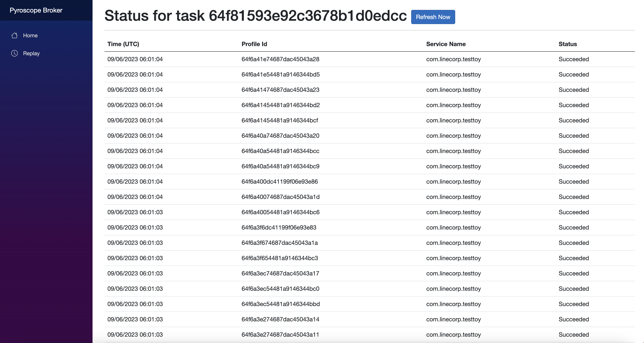Select profile id 64f6a3ec74687dac45043a17
Viewport: 644px width, 343px height.
click(x=281, y=273)
